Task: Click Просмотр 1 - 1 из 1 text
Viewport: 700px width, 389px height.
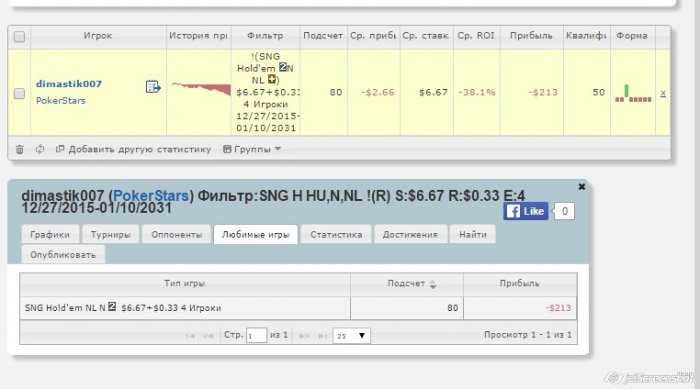Action: [x=528, y=335]
